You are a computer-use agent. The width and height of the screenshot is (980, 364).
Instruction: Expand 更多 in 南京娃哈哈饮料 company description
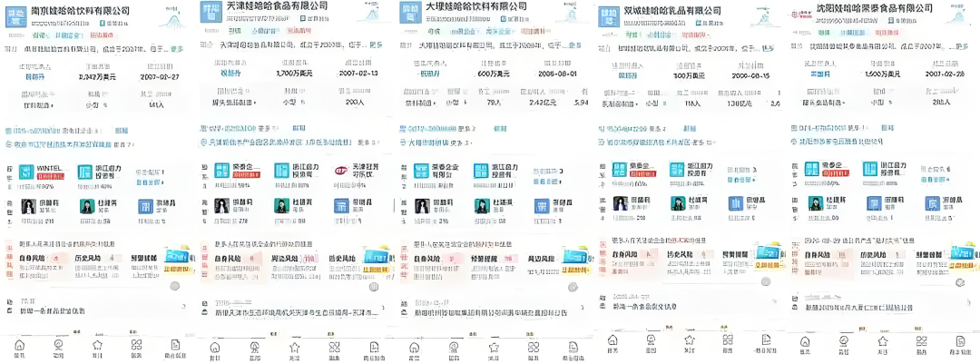point(177,49)
